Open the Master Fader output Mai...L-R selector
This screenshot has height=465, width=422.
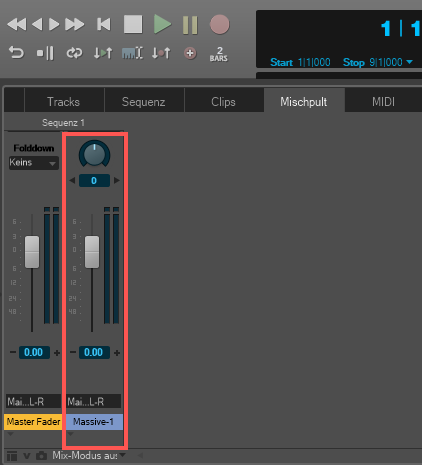point(33,401)
